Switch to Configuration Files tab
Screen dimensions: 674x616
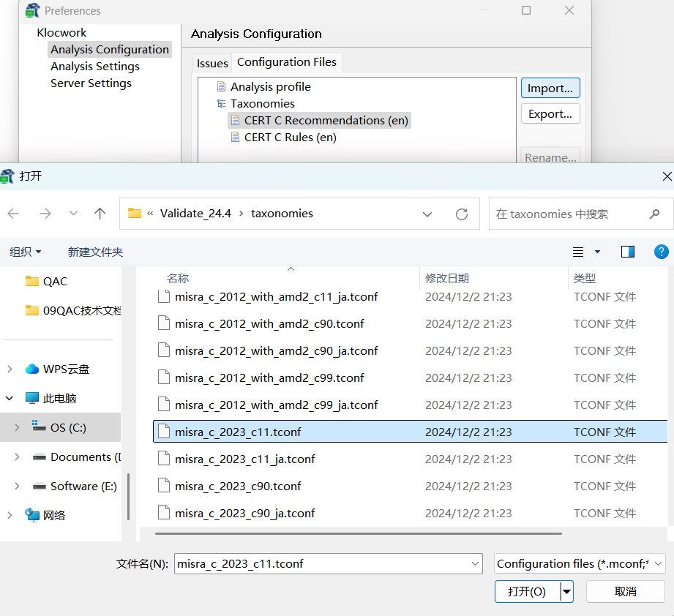click(287, 62)
